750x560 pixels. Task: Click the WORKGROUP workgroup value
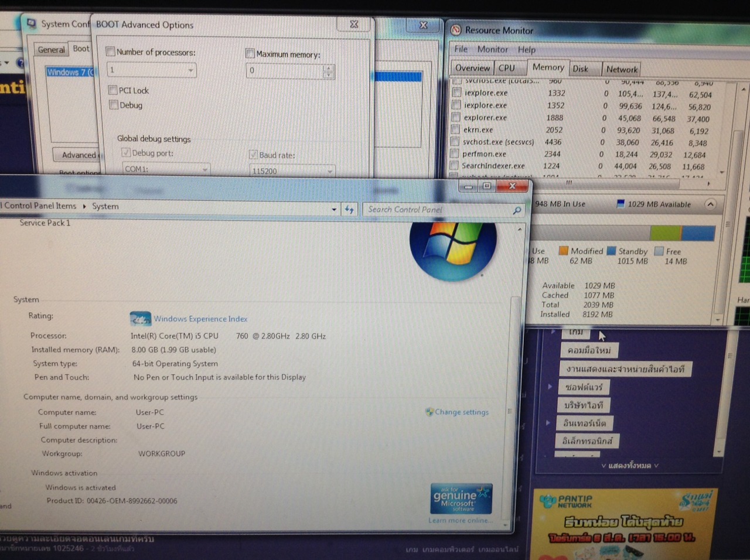click(x=162, y=454)
